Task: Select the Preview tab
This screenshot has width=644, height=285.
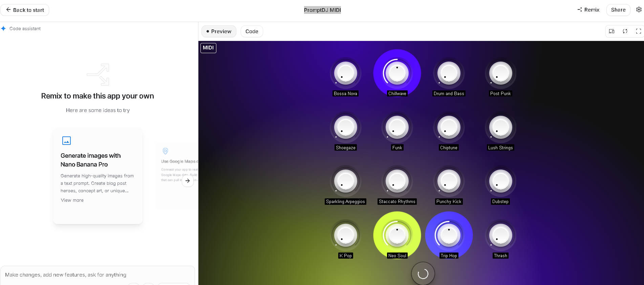Action: click(219, 31)
